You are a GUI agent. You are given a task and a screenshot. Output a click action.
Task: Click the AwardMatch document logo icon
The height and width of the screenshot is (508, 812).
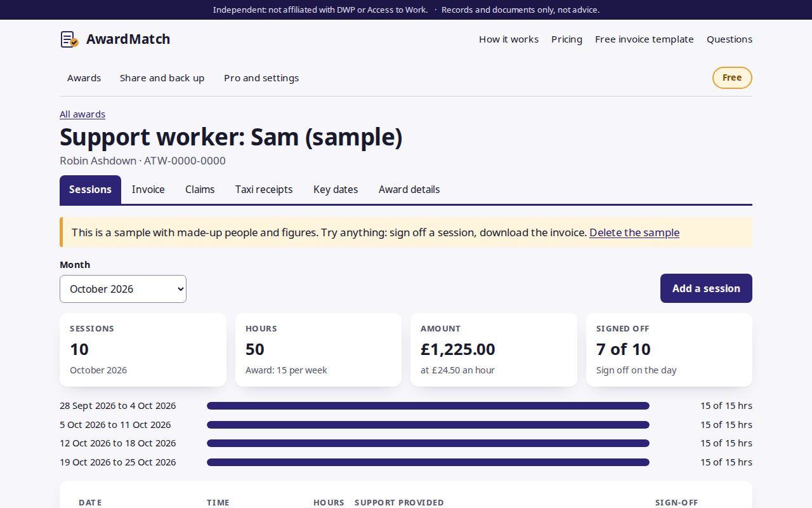pyautogui.click(x=69, y=39)
